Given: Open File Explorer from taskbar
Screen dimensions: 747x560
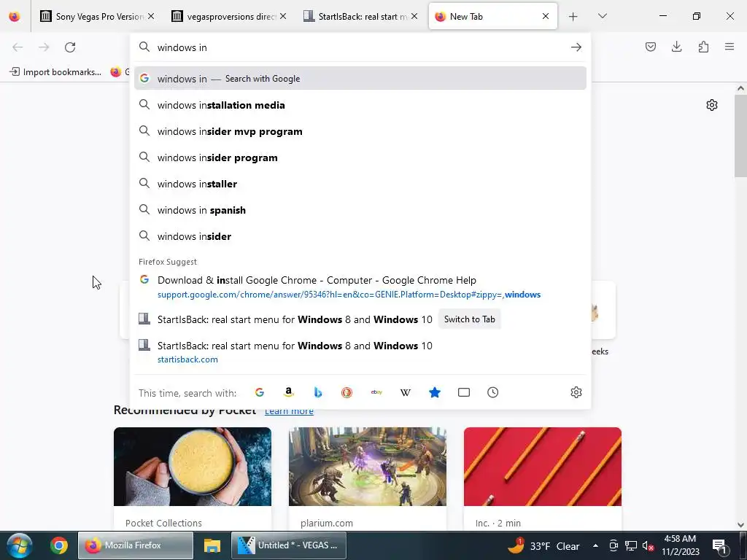Looking at the screenshot, I should tap(212, 545).
